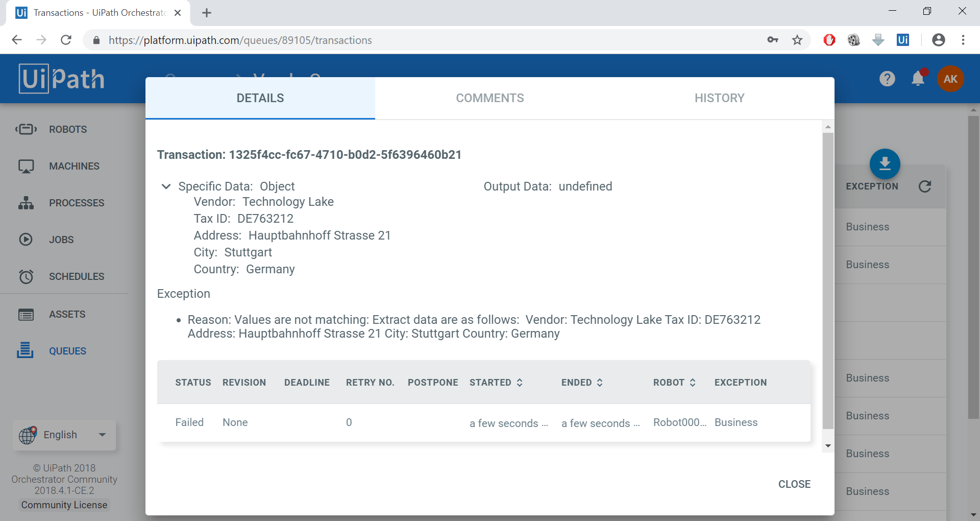
Task: Open the Robots sidebar icon
Action: click(x=26, y=129)
